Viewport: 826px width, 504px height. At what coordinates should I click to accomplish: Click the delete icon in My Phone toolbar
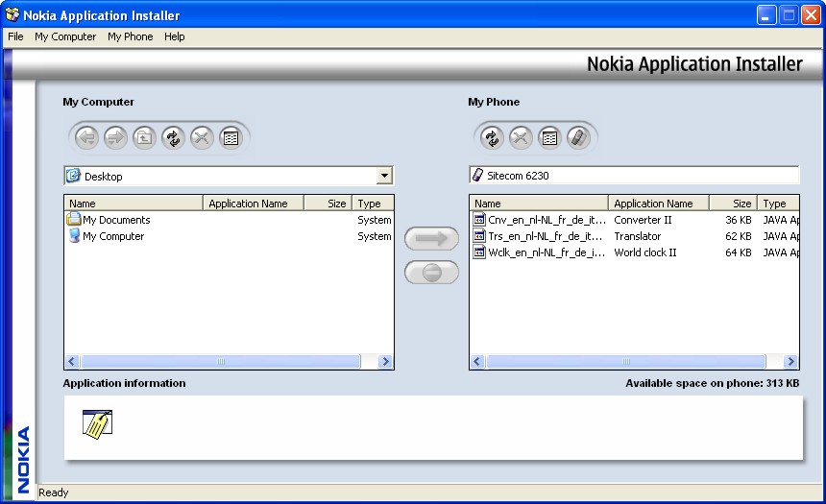coord(521,138)
